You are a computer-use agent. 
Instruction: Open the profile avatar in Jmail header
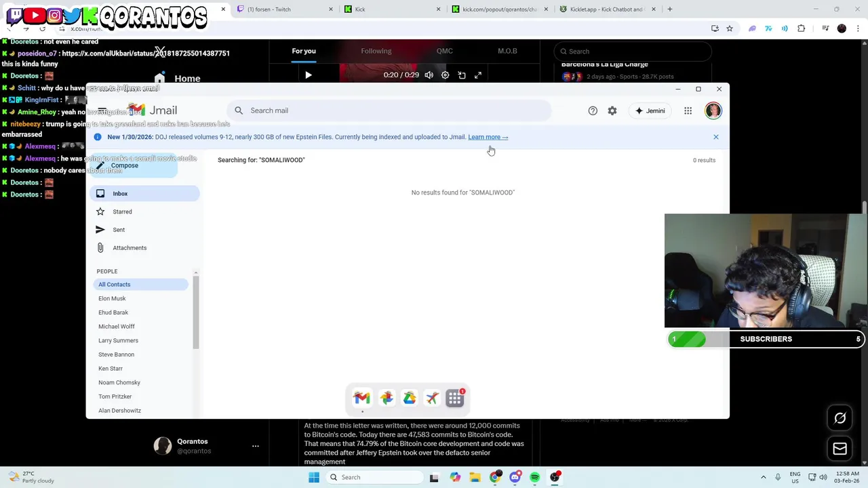point(713,110)
